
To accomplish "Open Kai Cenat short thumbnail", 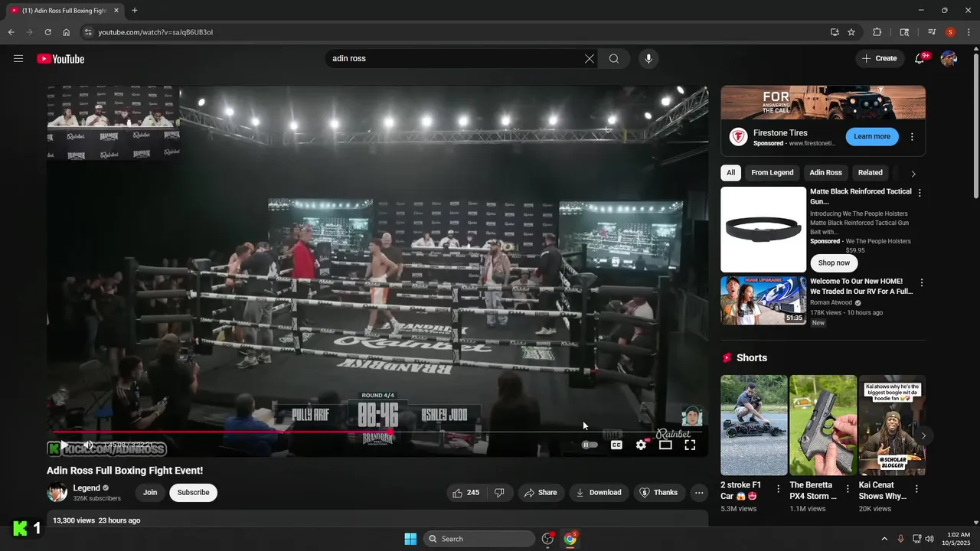I will [x=892, y=425].
